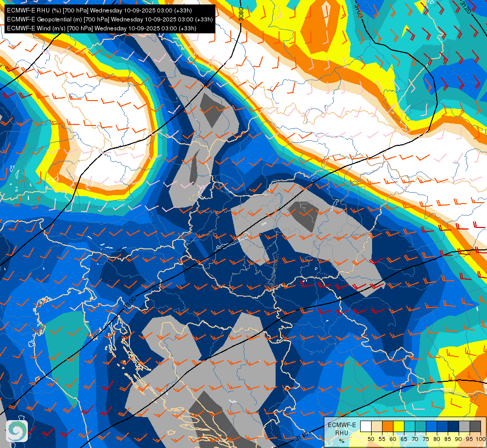Select the orange 55-60 legend swatch

click(388, 426)
